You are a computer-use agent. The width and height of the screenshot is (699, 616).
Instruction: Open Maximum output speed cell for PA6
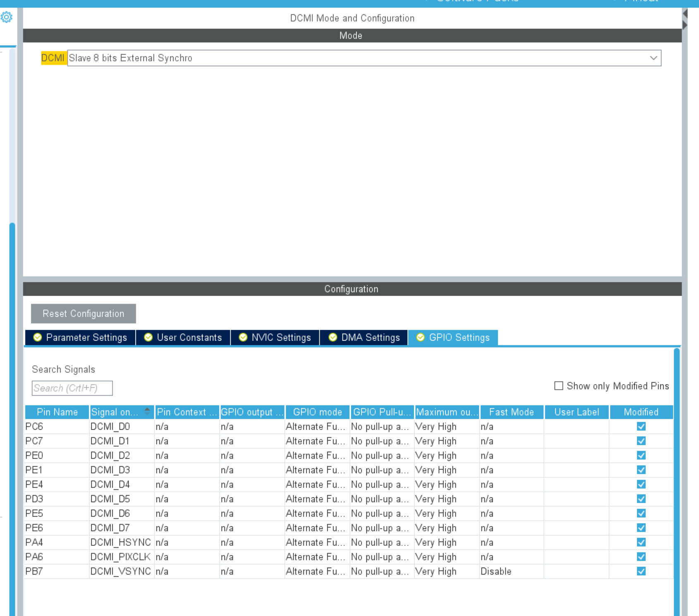[x=447, y=557]
